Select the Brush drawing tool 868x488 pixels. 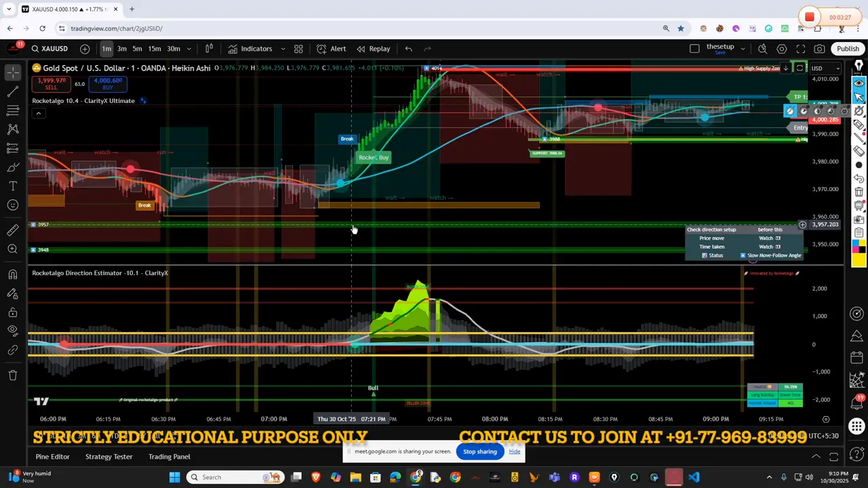(12, 167)
